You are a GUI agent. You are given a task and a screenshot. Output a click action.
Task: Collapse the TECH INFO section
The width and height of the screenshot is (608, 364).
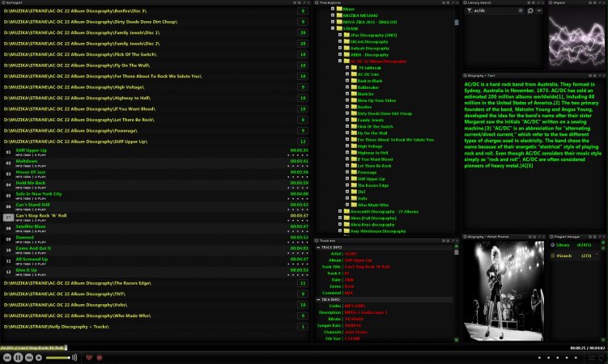[x=318, y=299]
